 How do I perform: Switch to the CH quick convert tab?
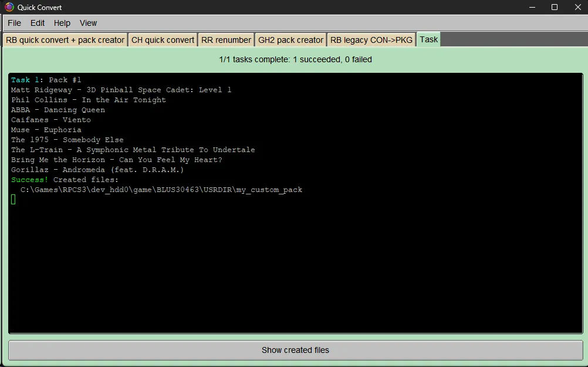pos(161,39)
